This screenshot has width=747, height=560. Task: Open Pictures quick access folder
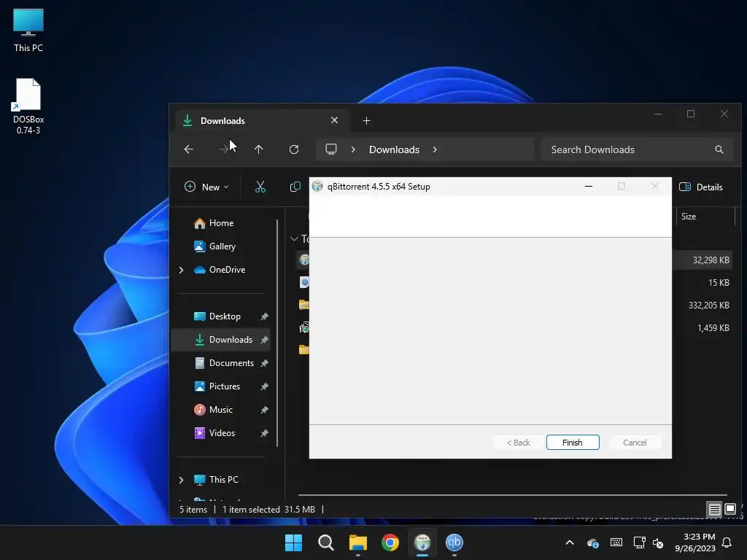point(217,386)
